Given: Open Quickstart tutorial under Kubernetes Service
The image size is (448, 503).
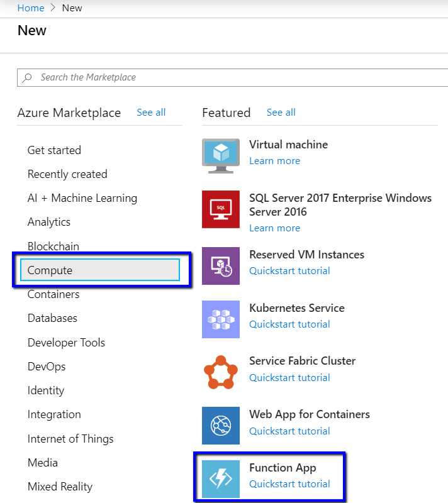Looking at the screenshot, I should tap(289, 324).
